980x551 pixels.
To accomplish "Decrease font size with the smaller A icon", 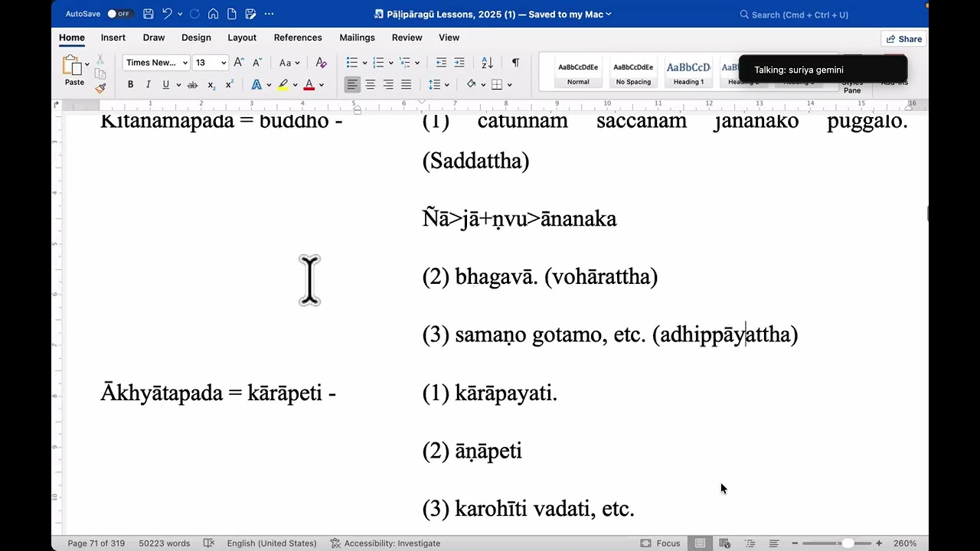I will (257, 63).
